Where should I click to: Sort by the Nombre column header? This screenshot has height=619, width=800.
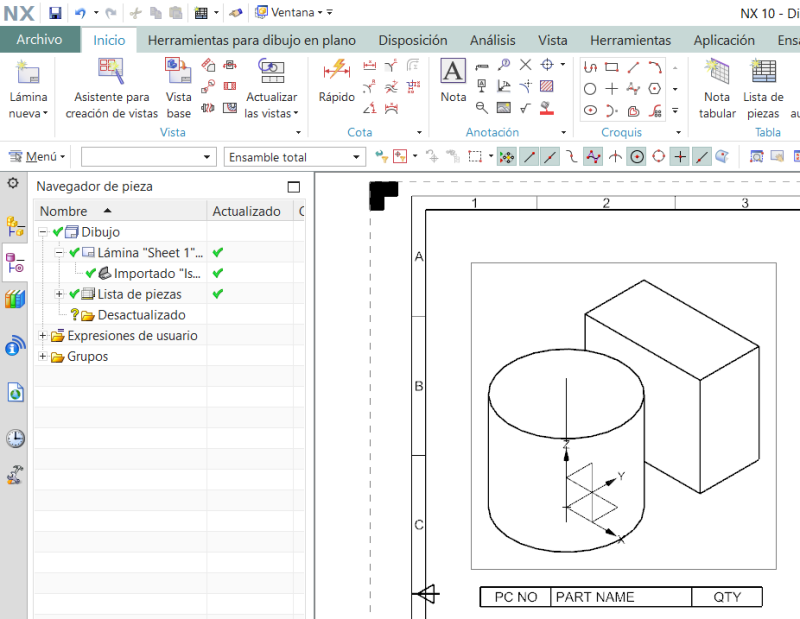120,211
